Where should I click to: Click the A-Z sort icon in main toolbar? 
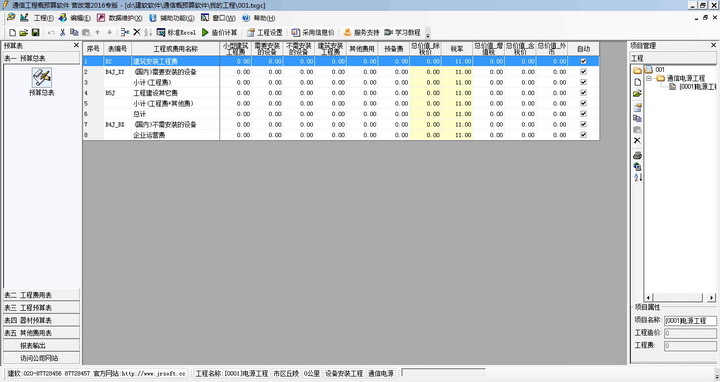(148, 33)
